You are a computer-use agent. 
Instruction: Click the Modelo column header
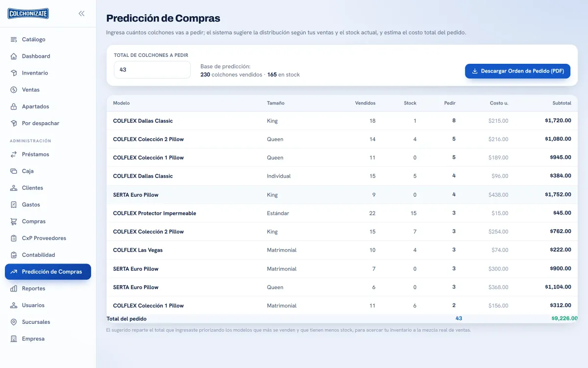[x=122, y=103]
